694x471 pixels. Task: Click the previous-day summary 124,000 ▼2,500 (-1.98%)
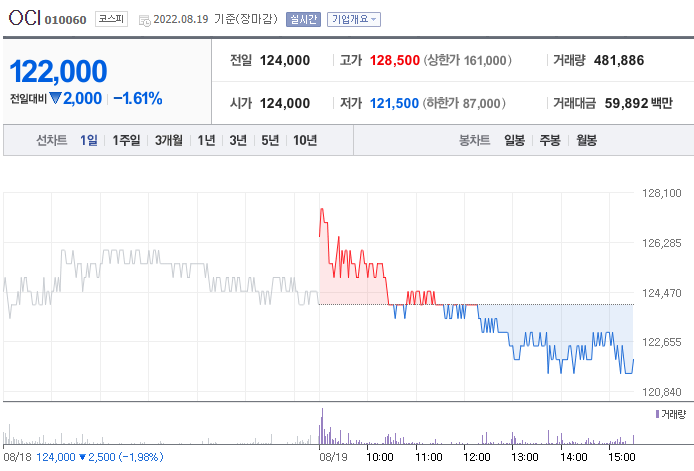(100, 457)
